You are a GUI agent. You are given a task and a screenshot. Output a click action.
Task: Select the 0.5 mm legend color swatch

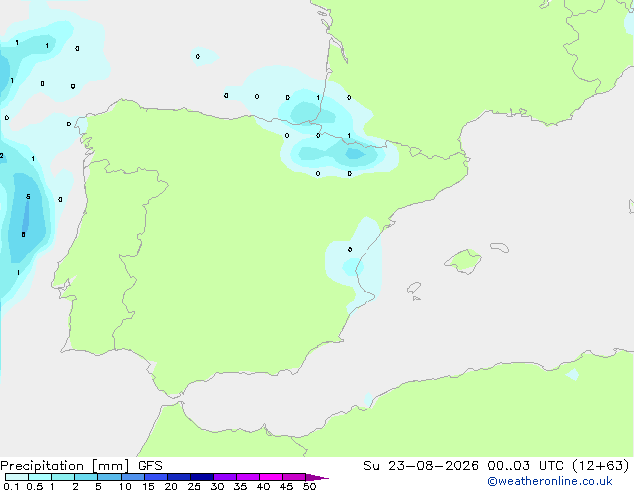(40, 477)
